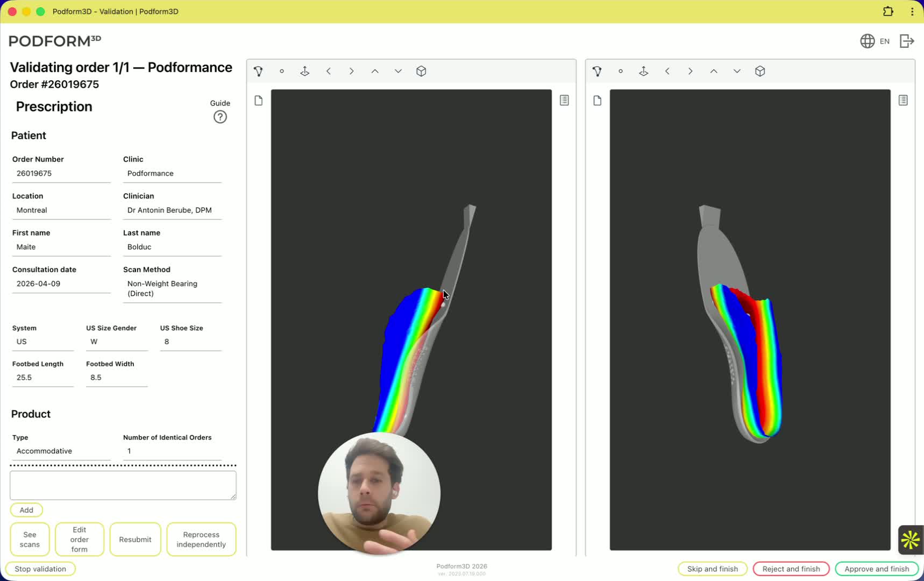This screenshot has width=924, height=581.
Task: Click the Number of Identical Orders field
Action: point(172,451)
